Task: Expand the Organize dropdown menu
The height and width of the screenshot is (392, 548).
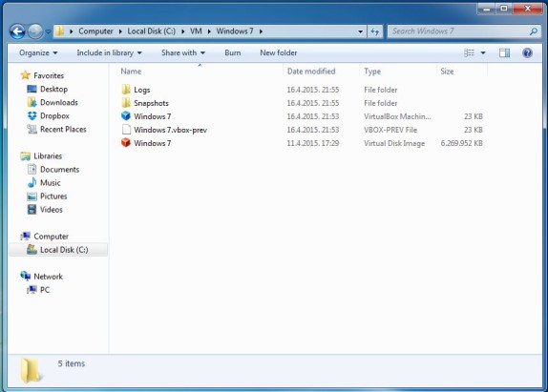Action: (38, 52)
